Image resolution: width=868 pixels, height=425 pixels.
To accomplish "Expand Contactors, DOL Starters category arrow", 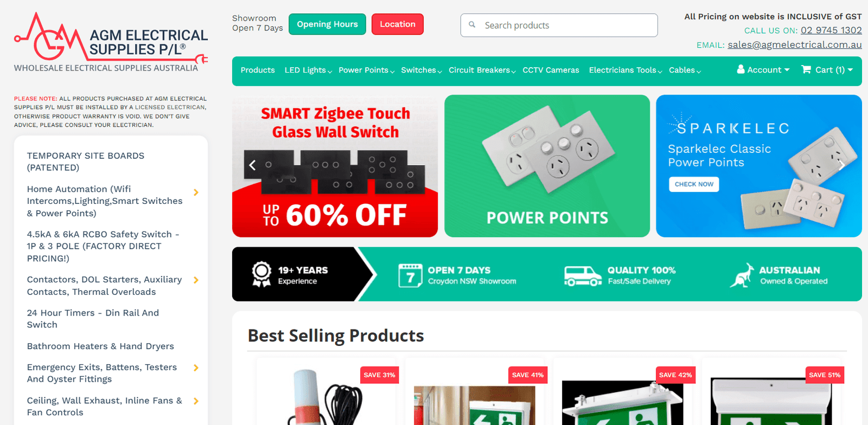I will [x=196, y=280].
